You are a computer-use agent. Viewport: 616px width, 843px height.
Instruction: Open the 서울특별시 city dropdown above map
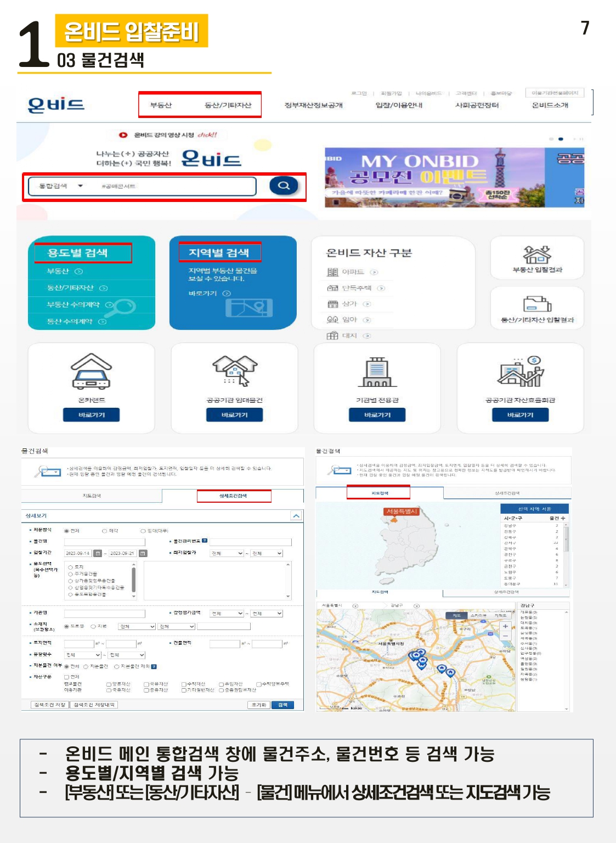(355, 606)
